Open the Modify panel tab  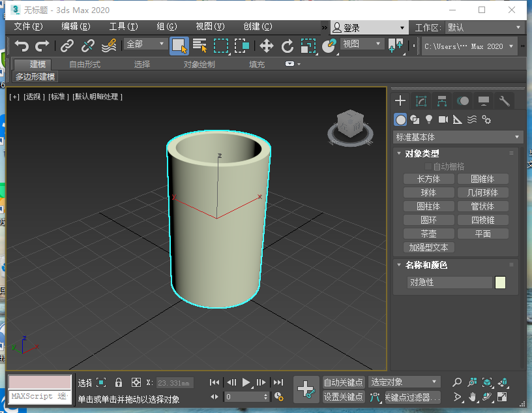pos(421,100)
